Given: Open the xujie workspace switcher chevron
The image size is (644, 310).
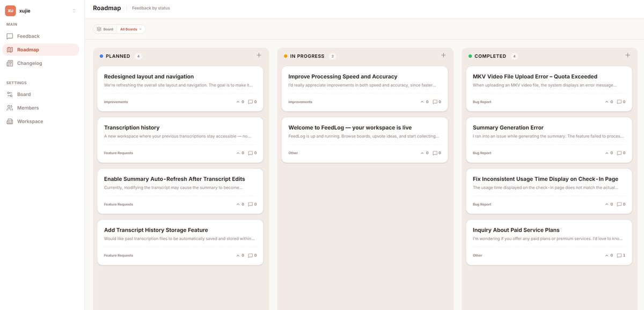Looking at the screenshot, I should pyautogui.click(x=74, y=11).
